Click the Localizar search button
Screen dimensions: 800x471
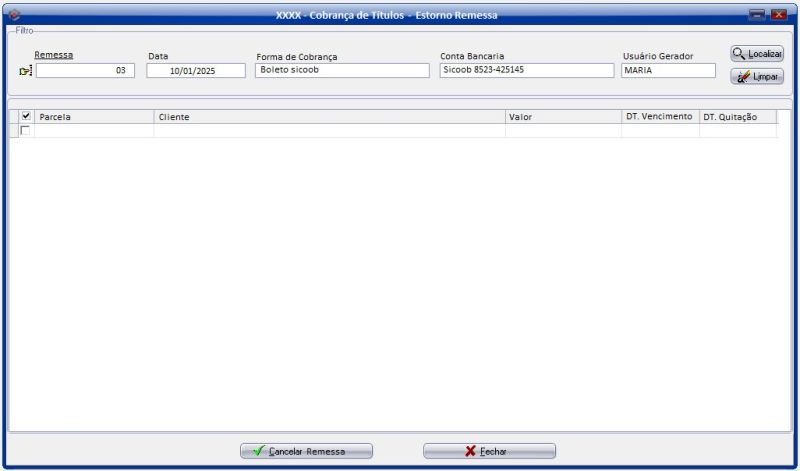point(757,54)
